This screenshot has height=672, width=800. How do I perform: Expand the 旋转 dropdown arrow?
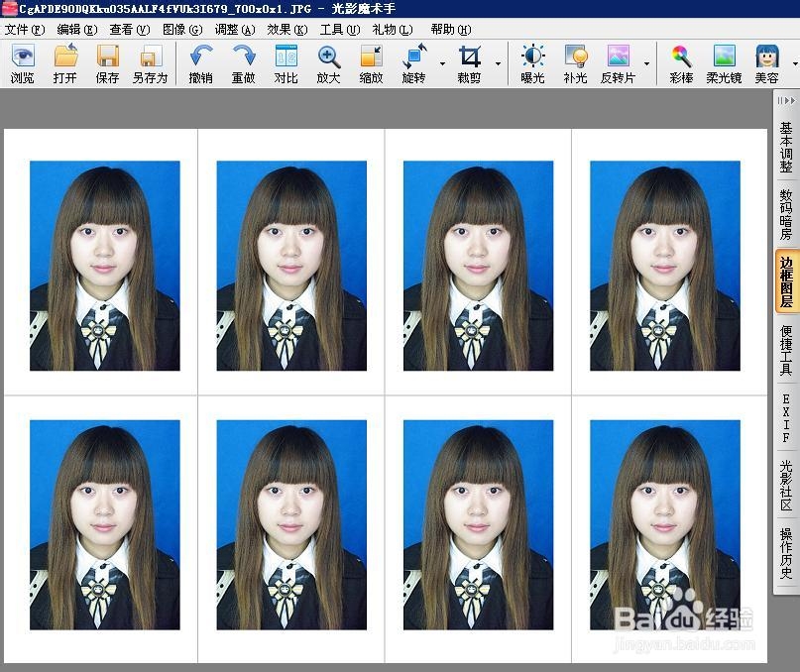pyautogui.click(x=442, y=63)
